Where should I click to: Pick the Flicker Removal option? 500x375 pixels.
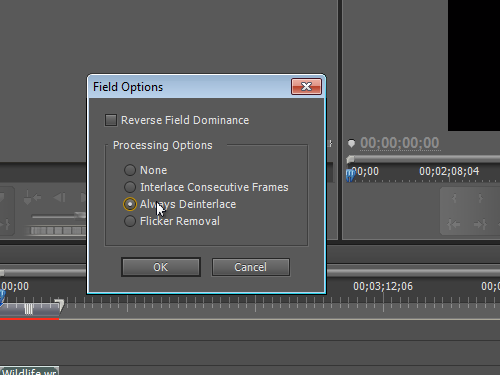pyautogui.click(x=130, y=221)
